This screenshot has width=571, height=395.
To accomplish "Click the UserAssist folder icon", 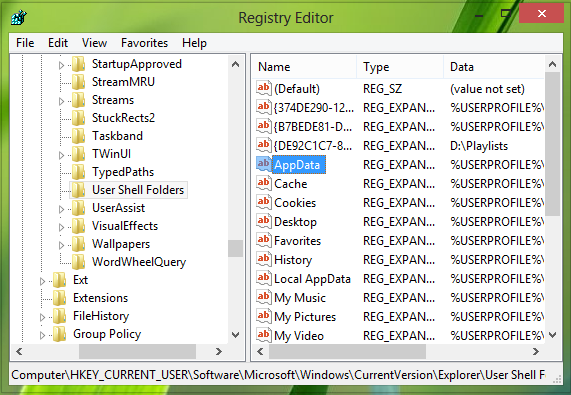I will (x=78, y=208).
